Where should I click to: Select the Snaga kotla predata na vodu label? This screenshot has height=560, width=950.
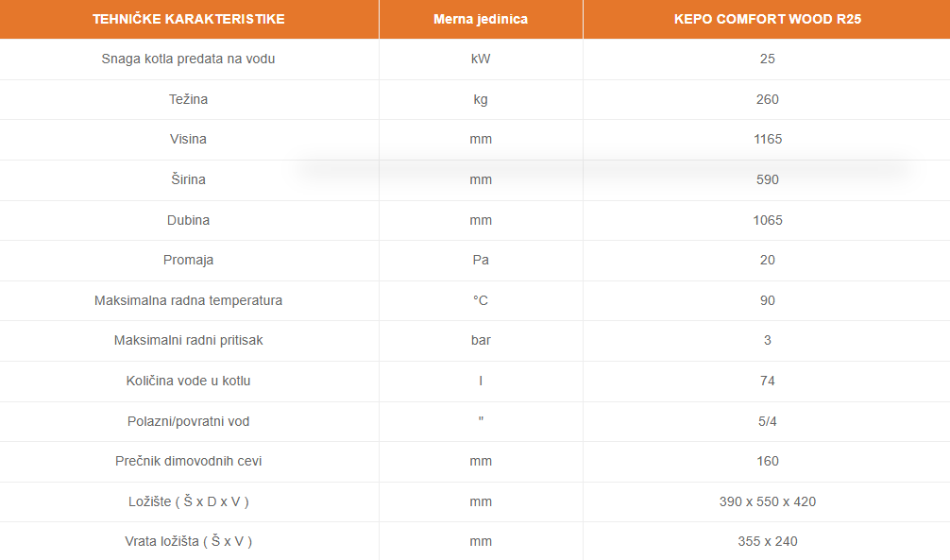click(x=189, y=59)
